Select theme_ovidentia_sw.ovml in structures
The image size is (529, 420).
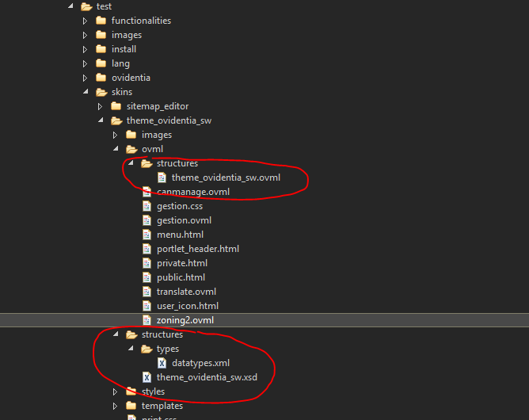click(x=226, y=178)
